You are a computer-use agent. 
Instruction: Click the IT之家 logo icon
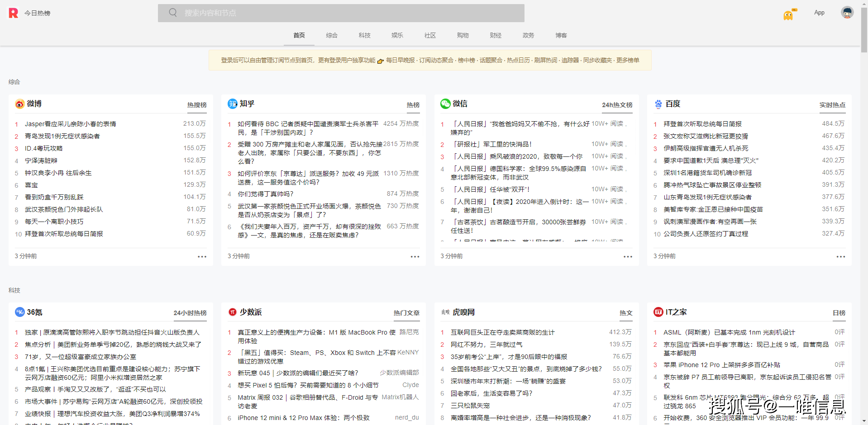point(658,312)
